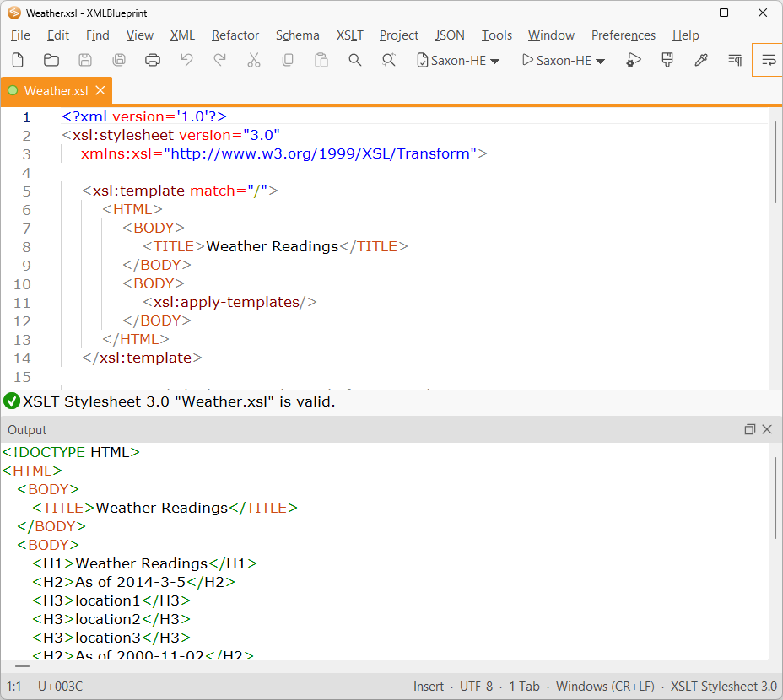The width and height of the screenshot is (783, 700).
Task: Toggle Insert mode in status bar
Action: coord(429,686)
